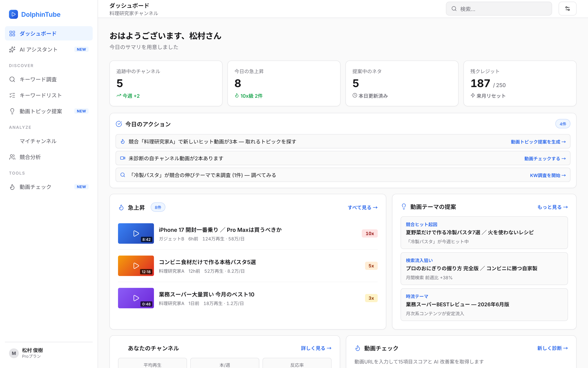Viewport: 588px width, 368px height.
Task: Click the KW調査を開始 link
Action: pyautogui.click(x=548, y=175)
